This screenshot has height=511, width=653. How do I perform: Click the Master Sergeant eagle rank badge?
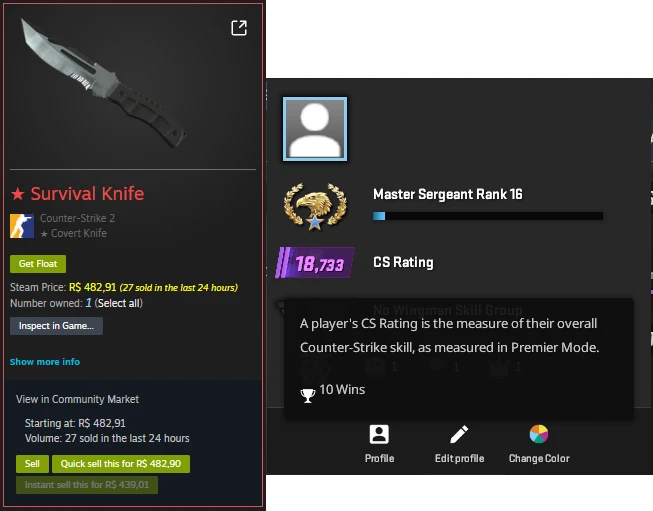click(315, 206)
